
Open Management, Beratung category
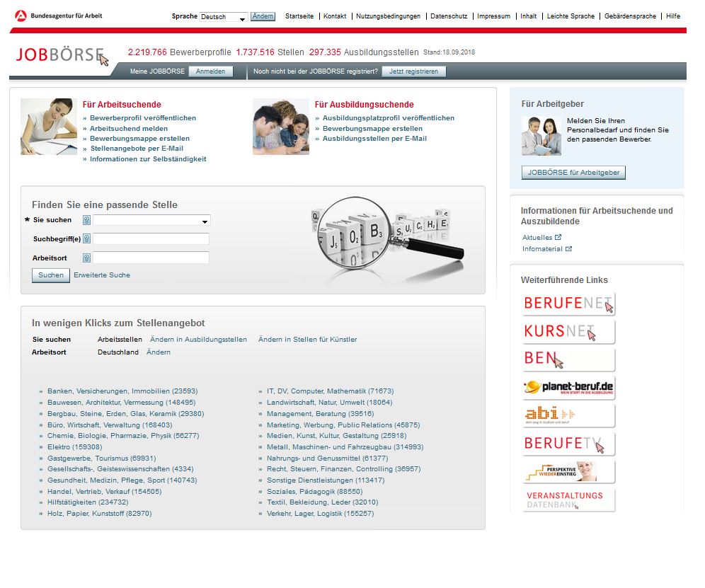pos(320,414)
